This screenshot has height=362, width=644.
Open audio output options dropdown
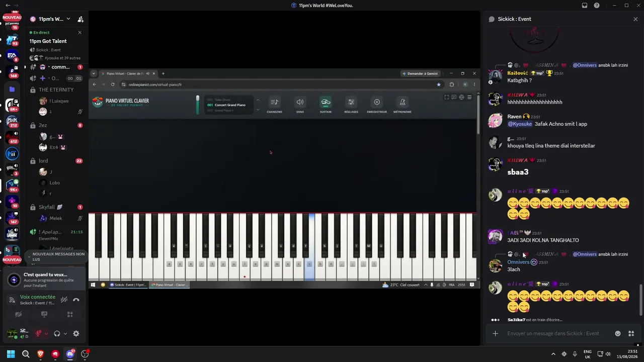(65, 333)
